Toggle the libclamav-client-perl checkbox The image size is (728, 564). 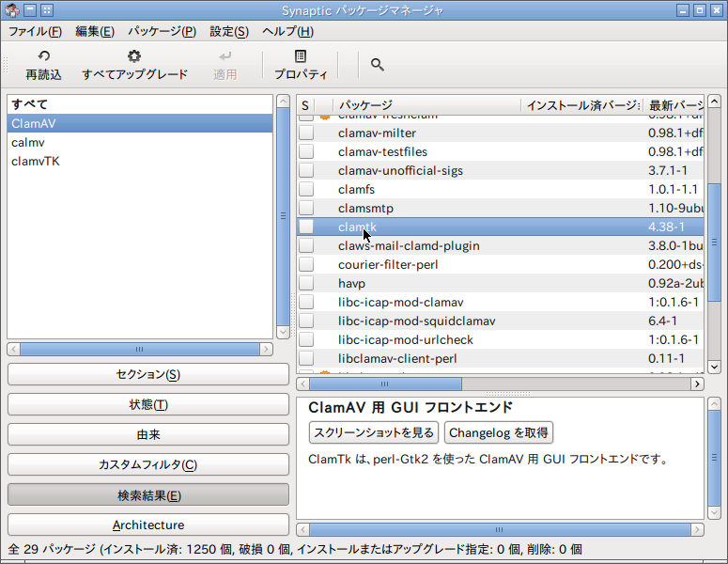click(306, 359)
